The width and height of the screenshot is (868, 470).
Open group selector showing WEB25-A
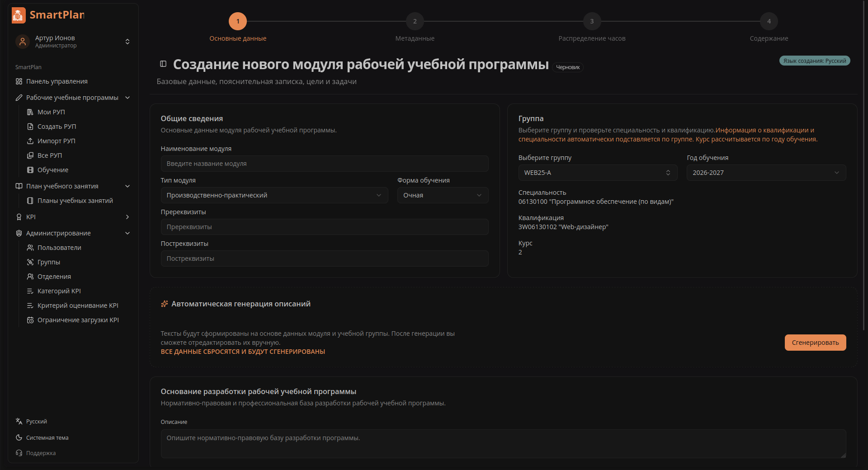coord(598,173)
